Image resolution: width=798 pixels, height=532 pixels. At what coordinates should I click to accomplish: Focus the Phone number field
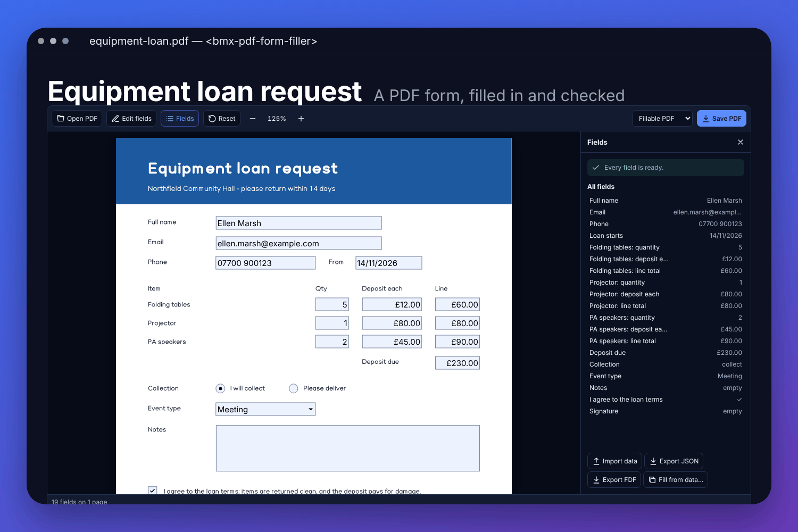point(265,263)
